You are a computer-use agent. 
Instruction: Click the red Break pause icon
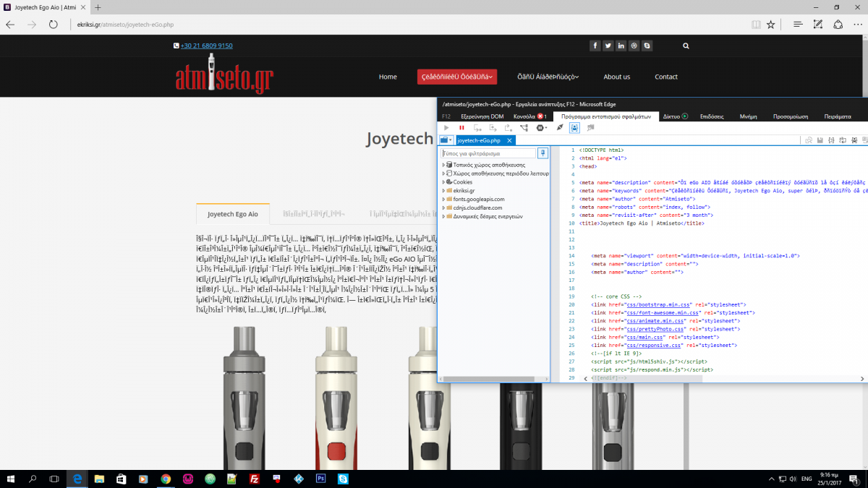point(461,127)
